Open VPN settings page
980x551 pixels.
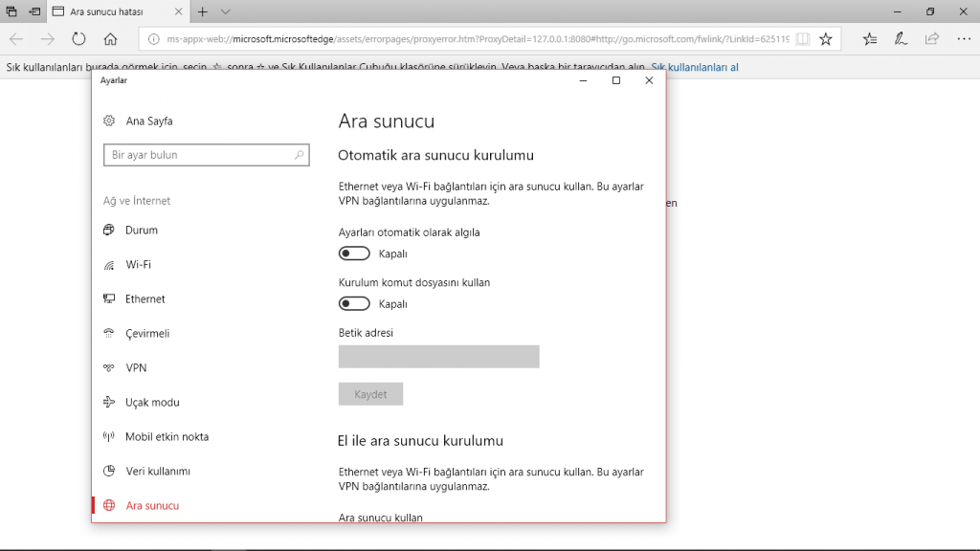136,368
